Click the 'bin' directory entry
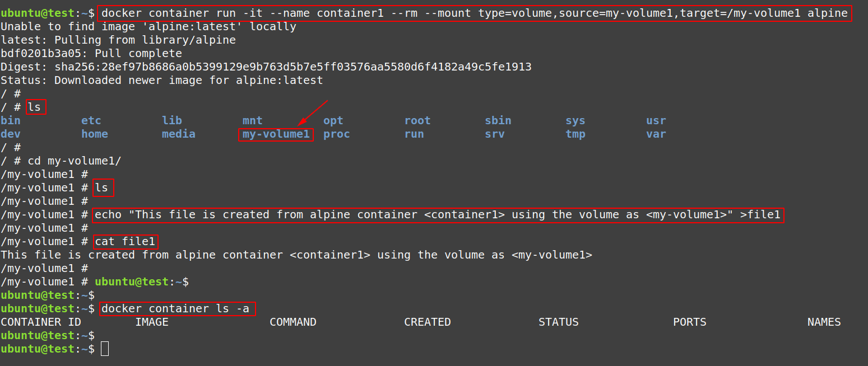Viewport: 868px width, 366px height. (11, 121)
